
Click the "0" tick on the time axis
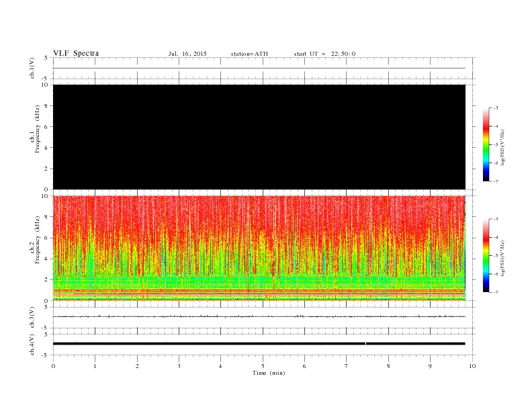pos(53,366)
